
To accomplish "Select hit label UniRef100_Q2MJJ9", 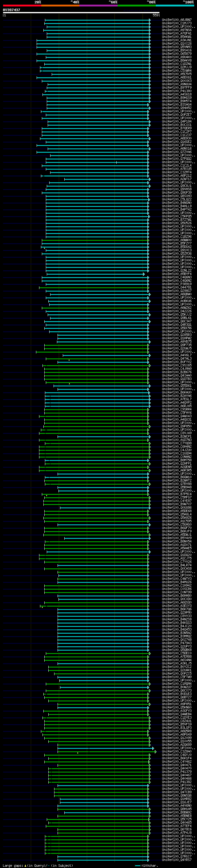I will point(177,67).
